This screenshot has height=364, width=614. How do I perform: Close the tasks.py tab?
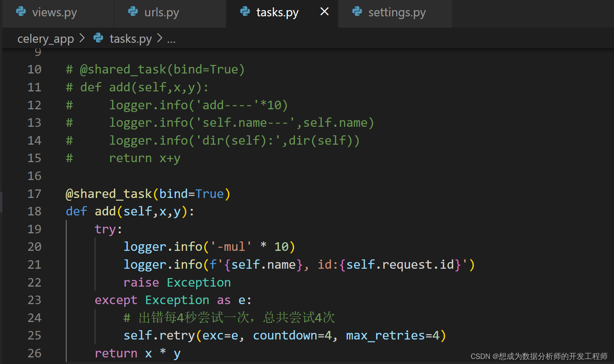(325, 12)
